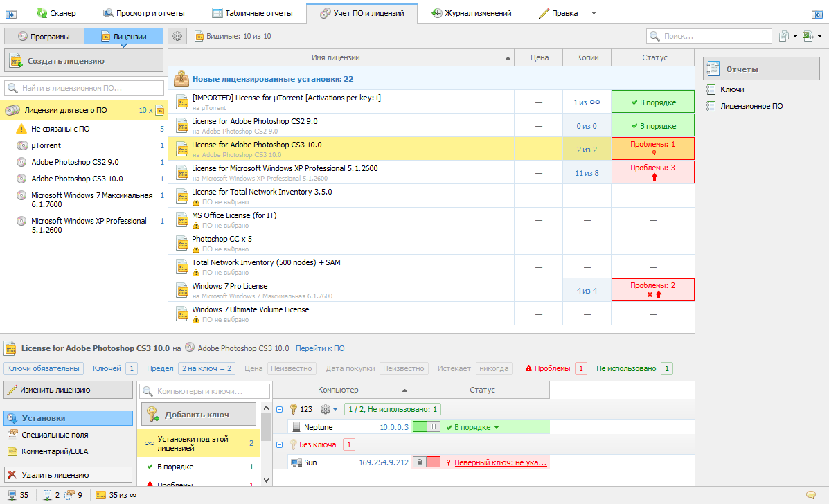Open the dropdown arrow beside the Excel export icon
This screenshot has width=829, height=504.
pos(819,37)
